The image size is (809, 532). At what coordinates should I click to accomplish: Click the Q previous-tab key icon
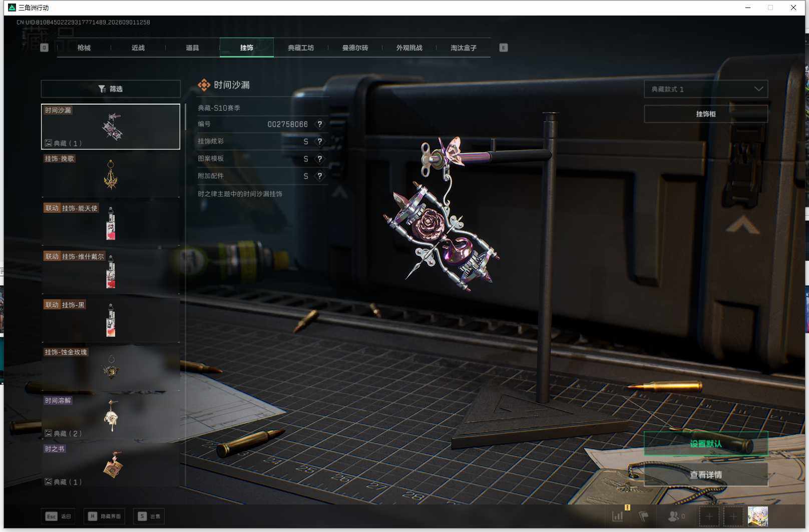pos(45,48)
